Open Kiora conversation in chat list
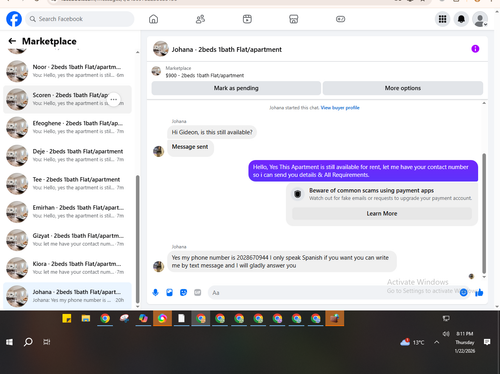Image resolution: width=500 pixels, height=374 pixels. point(67,268)
